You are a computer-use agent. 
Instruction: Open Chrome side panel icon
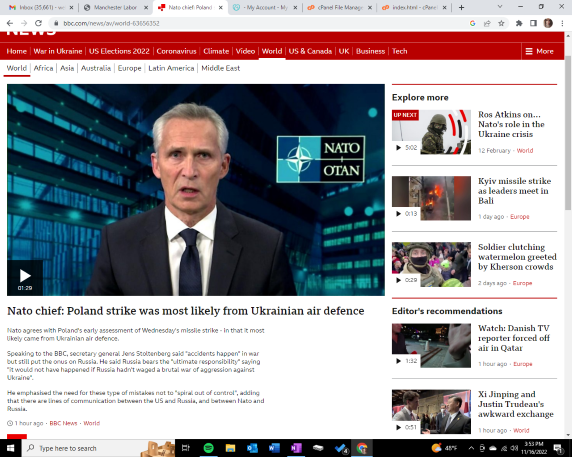(x=533, y=23)
